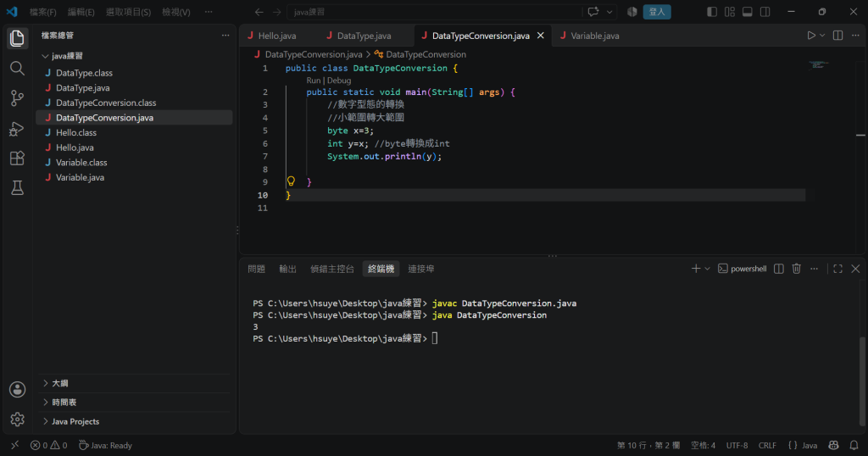Open the 編輯(E) menu
This screenshot has width=868, height=456.
point(81,12)
